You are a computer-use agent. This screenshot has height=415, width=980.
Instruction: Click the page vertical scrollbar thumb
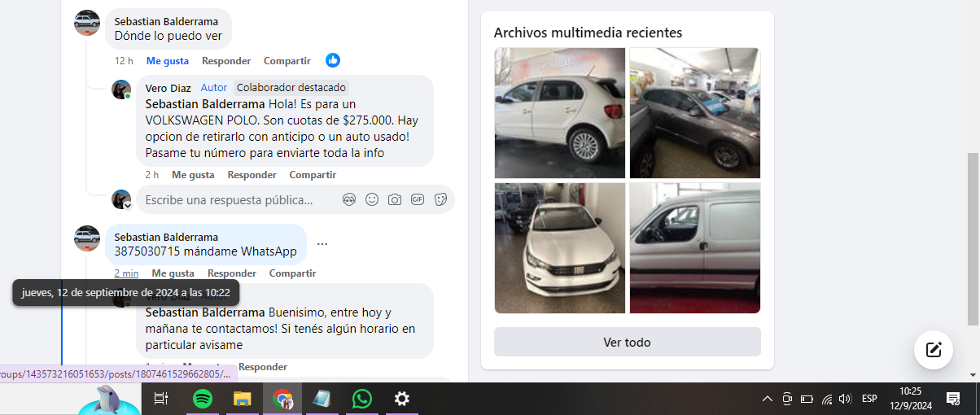pos(973,239)
